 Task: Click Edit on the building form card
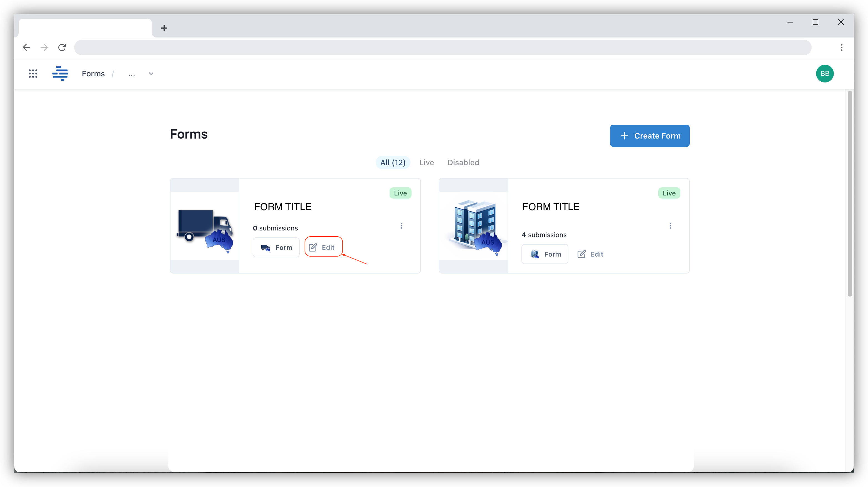[591, 254]
